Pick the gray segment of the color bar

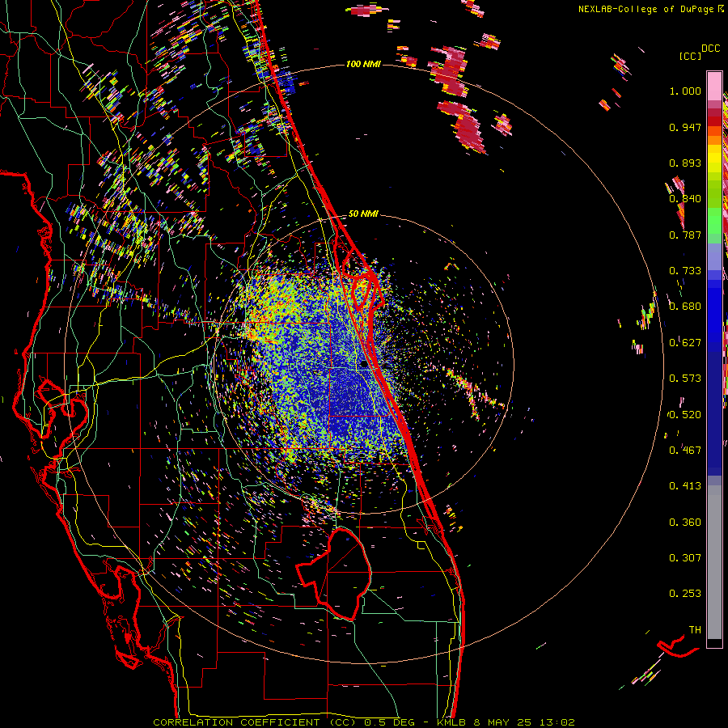[714, 562]
